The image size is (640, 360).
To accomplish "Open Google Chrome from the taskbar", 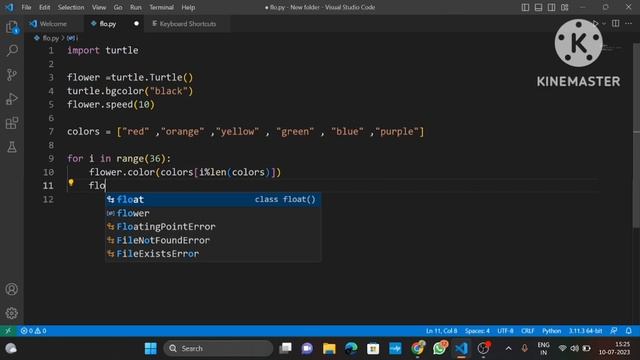I will (x=418, y=349).
